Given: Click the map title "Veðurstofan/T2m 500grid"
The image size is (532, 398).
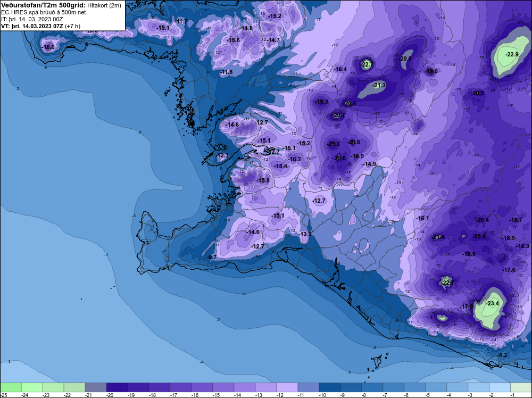Looking at the screenshot, I should (x=44, y=5).
